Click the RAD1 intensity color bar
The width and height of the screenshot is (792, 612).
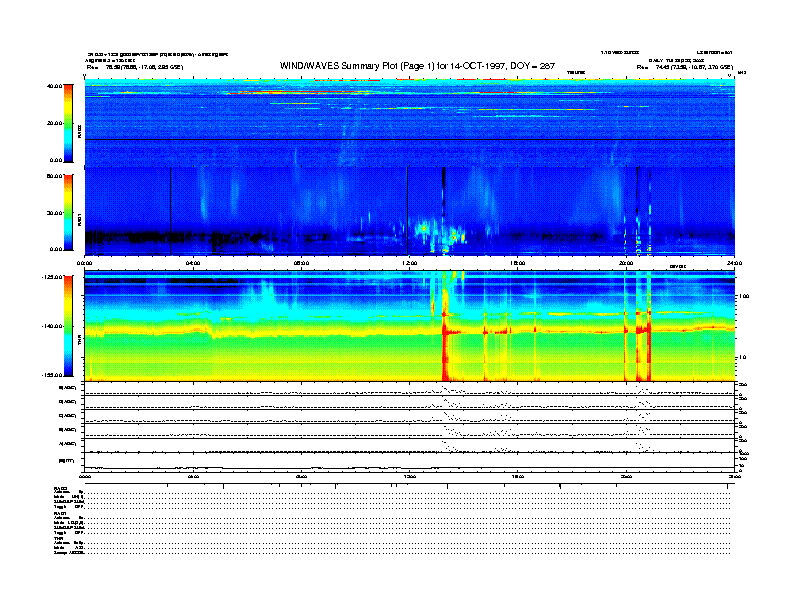click(x=68, y=212)
